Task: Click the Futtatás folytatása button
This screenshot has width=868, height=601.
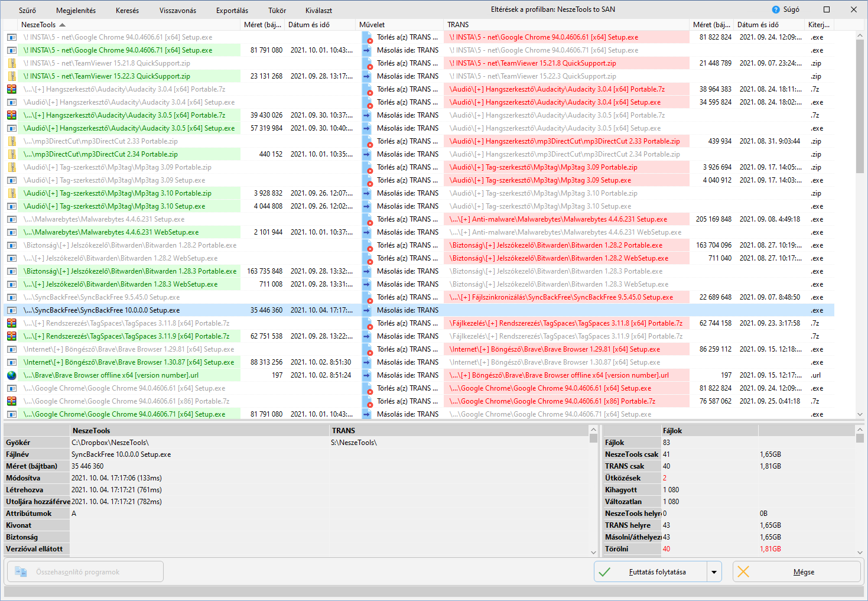Action: click(651, 571)
